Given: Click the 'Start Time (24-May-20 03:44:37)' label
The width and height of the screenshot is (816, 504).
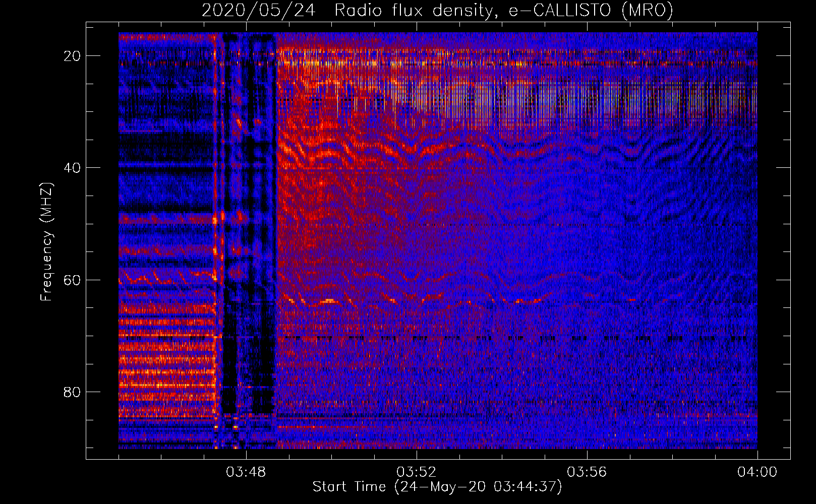Looking at the screenshot, I should (437, 487).
